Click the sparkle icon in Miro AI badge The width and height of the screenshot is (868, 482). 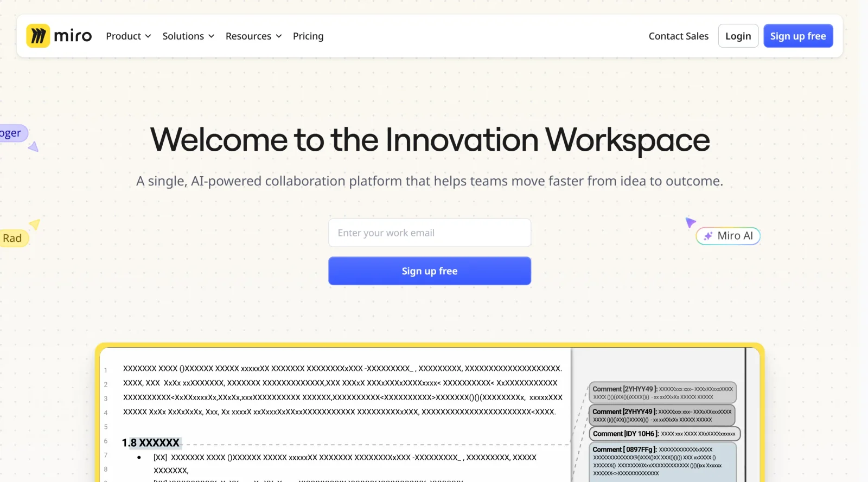tap(707, 236)
